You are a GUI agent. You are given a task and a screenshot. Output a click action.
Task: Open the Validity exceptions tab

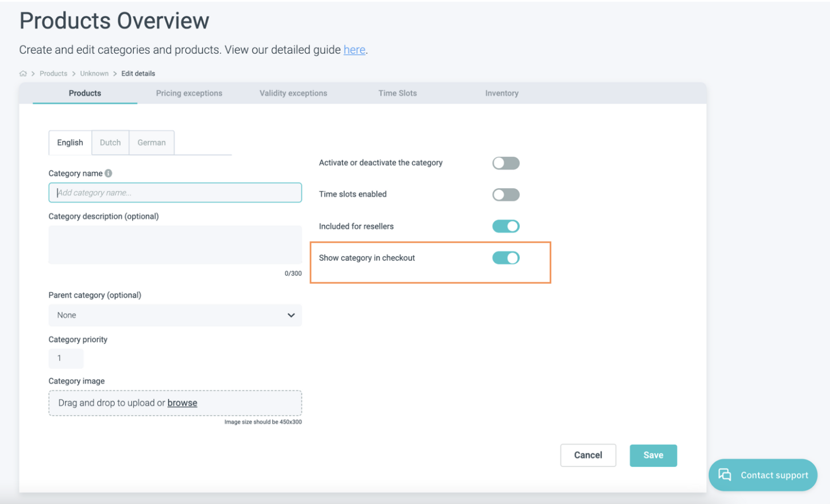tap(293, 94)
